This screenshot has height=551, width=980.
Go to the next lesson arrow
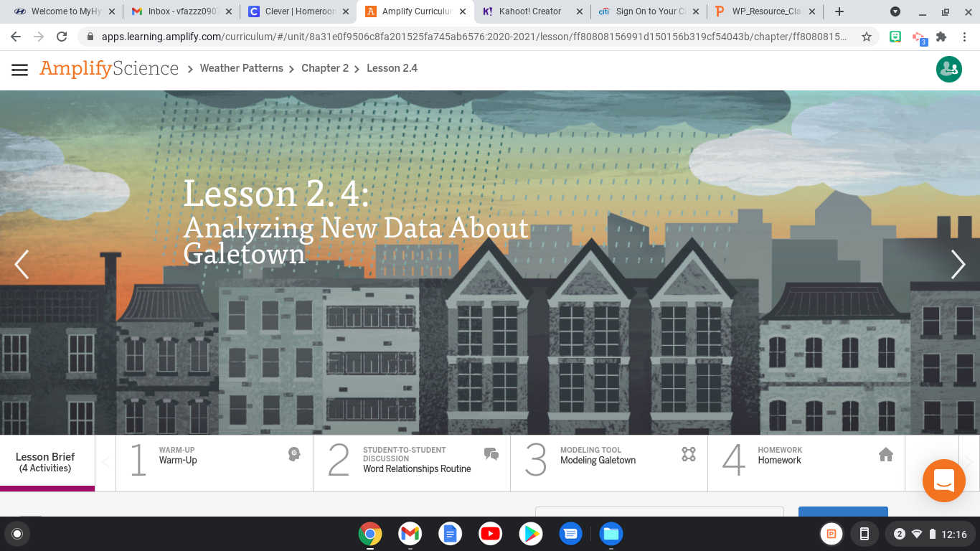coord(958,265)
